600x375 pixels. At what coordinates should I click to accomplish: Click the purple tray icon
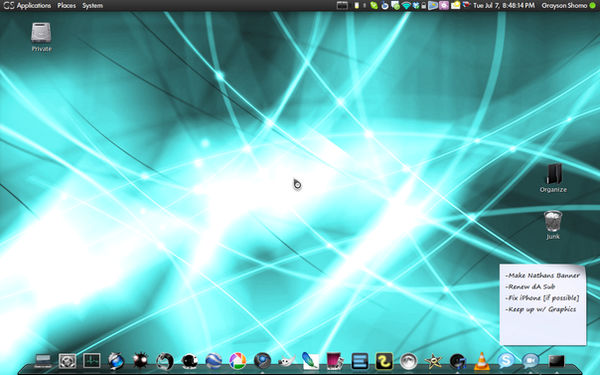tap(444, 5)
